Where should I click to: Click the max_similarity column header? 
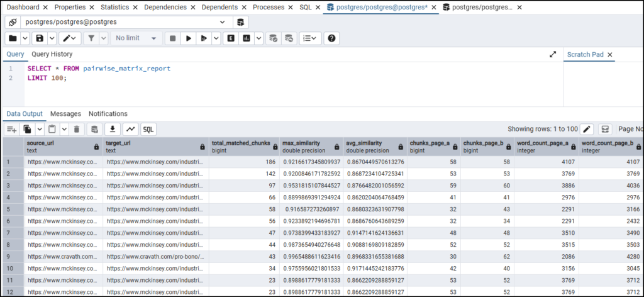coord(311,147)
